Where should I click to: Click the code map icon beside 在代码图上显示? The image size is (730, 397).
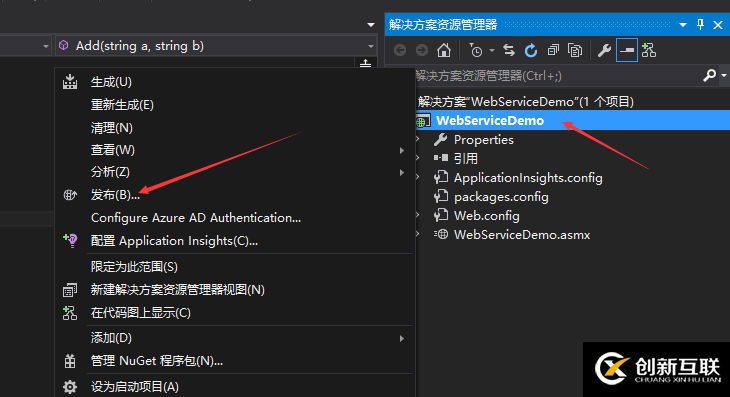(x=70, y=313)
